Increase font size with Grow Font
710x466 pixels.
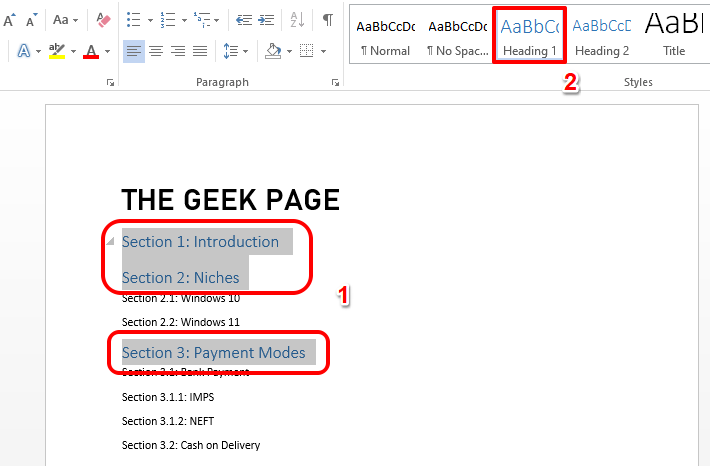click(x=9, y=20)
